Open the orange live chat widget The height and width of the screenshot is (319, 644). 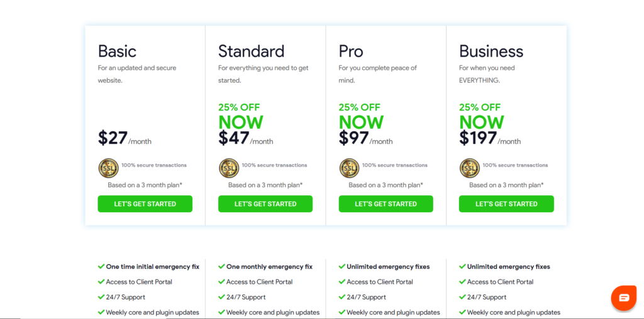click(x=623, y=297)
